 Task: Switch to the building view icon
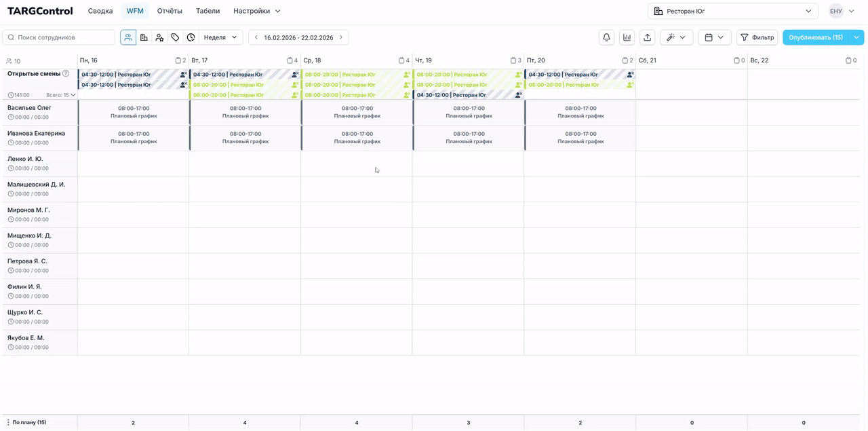click(x=144, y=37)
